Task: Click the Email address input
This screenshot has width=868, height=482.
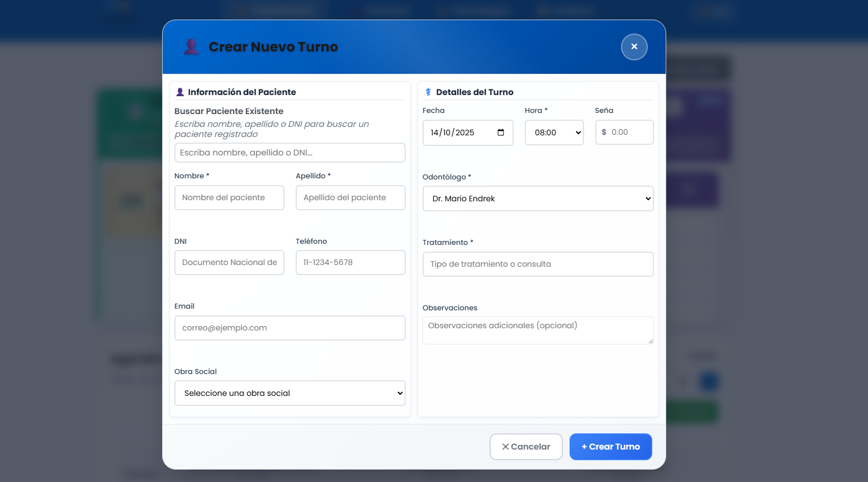Action: point(290,328)
